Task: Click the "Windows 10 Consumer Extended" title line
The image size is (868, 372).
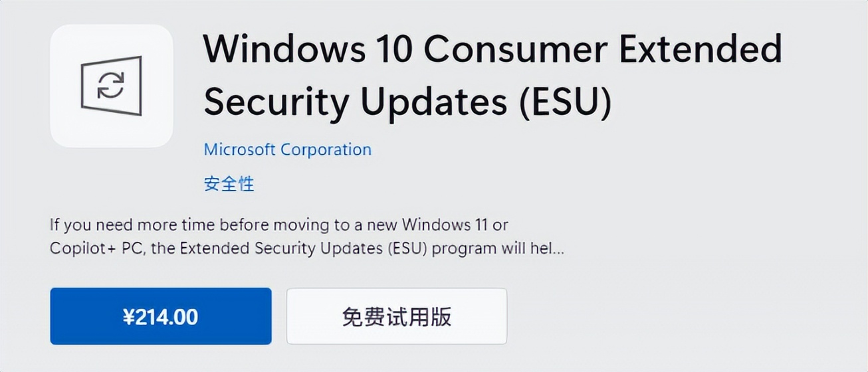Action: (492, 48)
